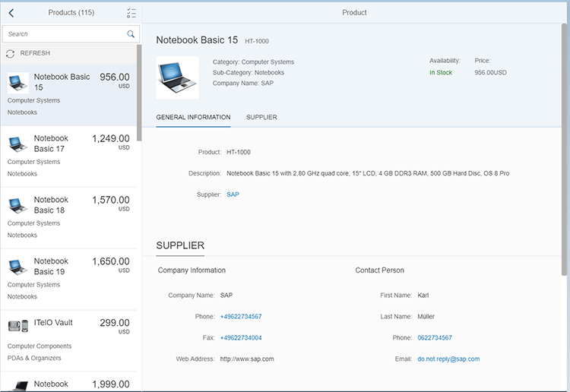Click the search magnifier icon
The image size is (570, 392).
[x=131, y=34]
